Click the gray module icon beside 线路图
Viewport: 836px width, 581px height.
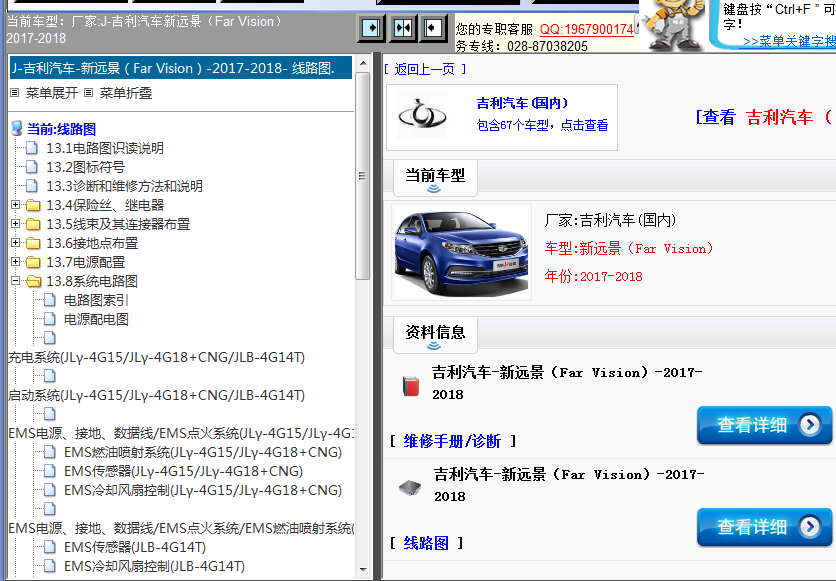pyautogui.click(x=410, y=487)
